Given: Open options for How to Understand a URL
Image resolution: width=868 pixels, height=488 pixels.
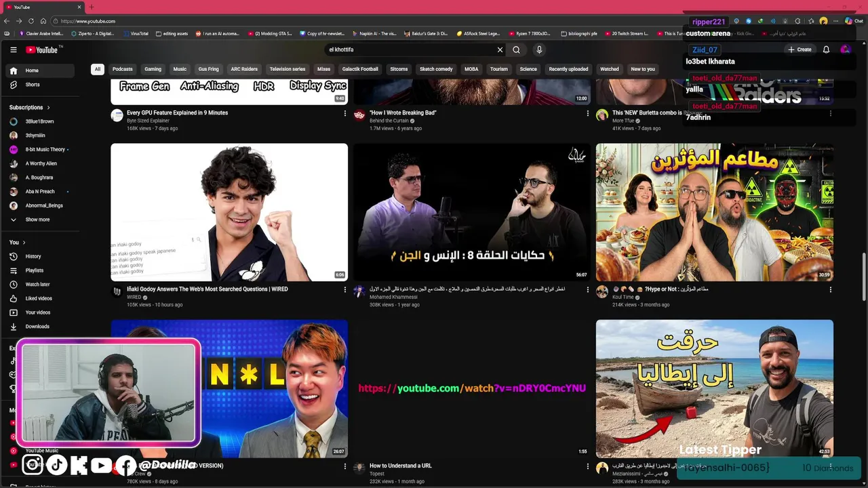Looking at the screenshot, I should point(587,466).
